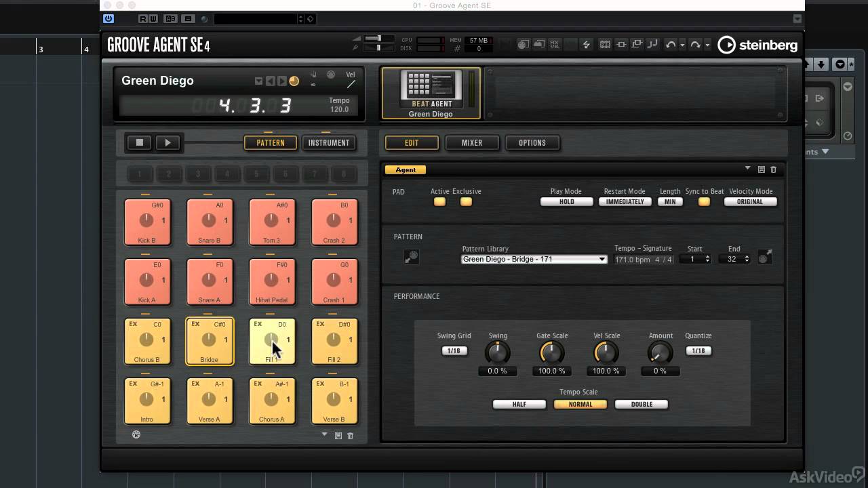The height and width of the screenshot is (488, 868).
Task: Open the Restart Mode IMMEDIATELY selector
Action: coord(625,201)
